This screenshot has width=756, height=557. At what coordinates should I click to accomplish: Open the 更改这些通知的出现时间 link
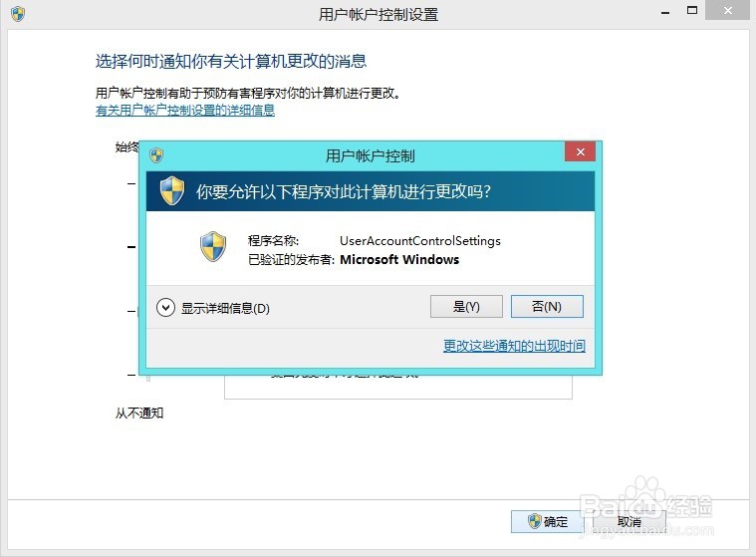(514, 346)
